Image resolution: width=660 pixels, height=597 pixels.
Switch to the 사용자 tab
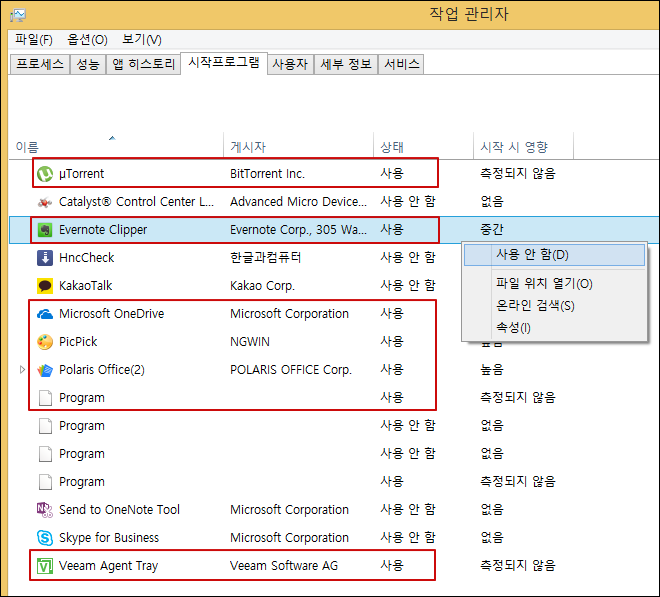290,64
